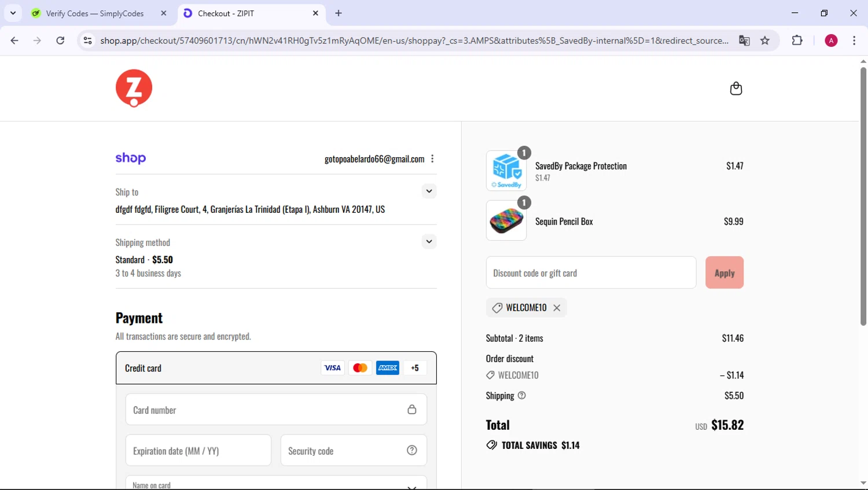Click the – $1.14 order discount amount
Image resolution: width=868 pixels, height=490 pixels.
(x=732, y=375)
